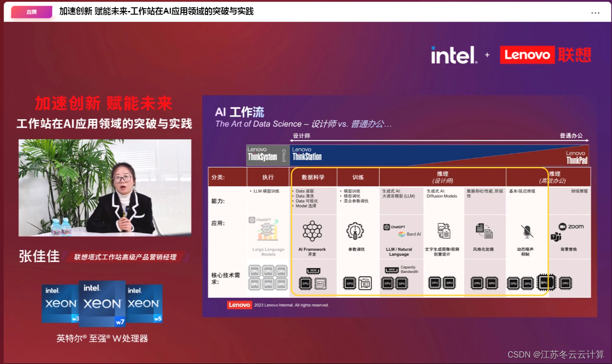Click the 混合参数调优 bullet
The height and width of the screenshot is (364, 612).
(354, 201)
